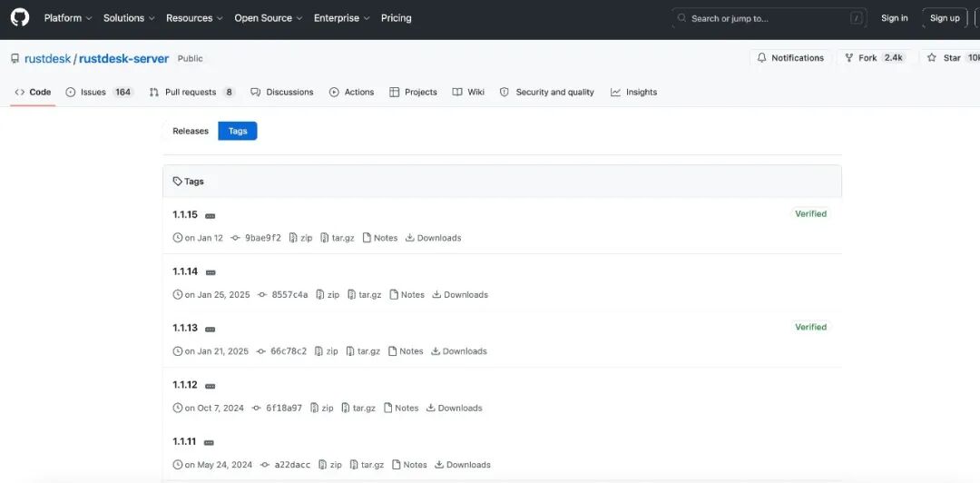
Task: Expand the Platform menu
Action: [x=68, y=18]
